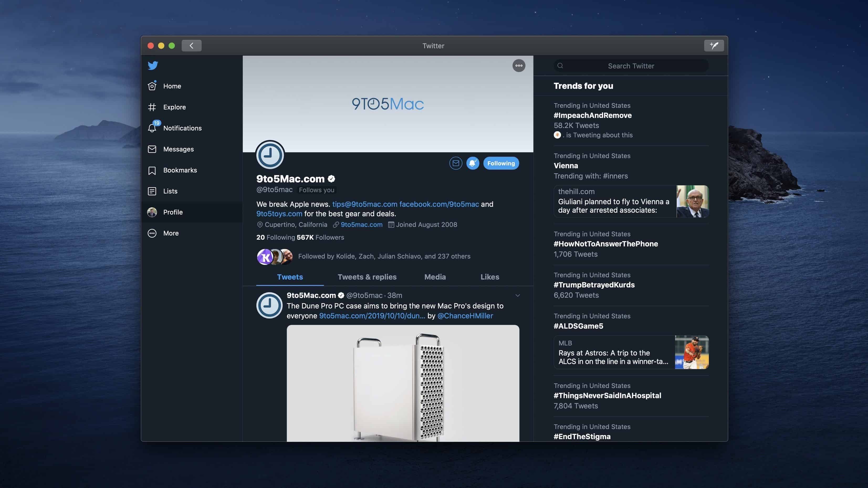Open the Lists section

click(x=170, y=191)
